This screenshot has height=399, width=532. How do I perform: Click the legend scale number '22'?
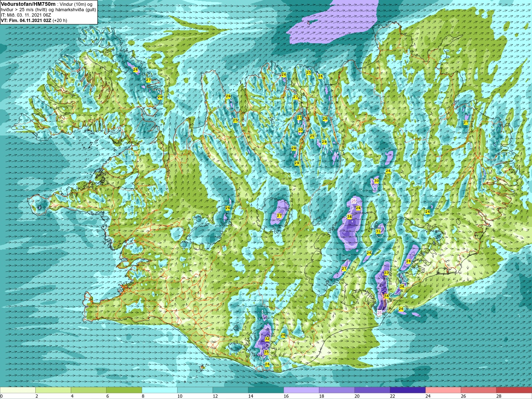click(393, 396)
